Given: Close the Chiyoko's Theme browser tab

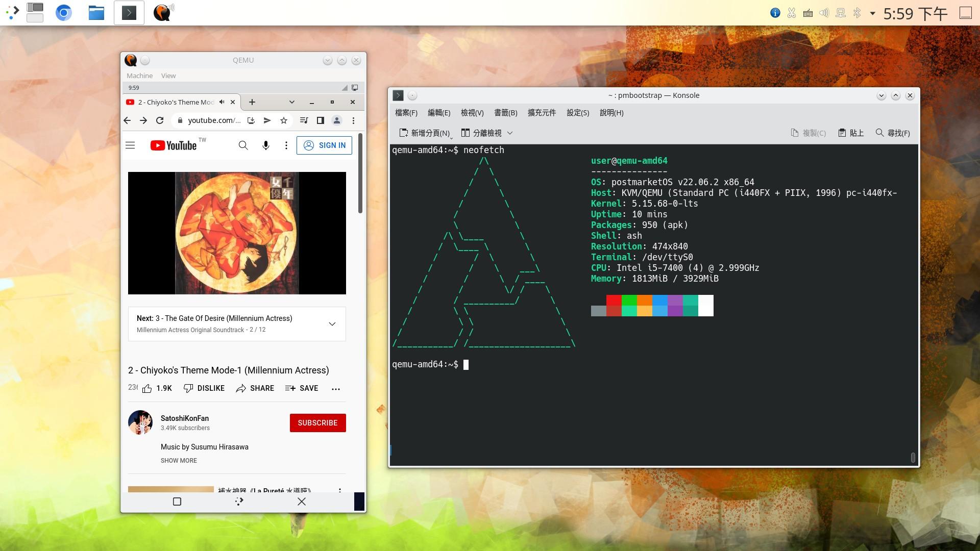Looking at the screenshot, I should tap(233, 102).
